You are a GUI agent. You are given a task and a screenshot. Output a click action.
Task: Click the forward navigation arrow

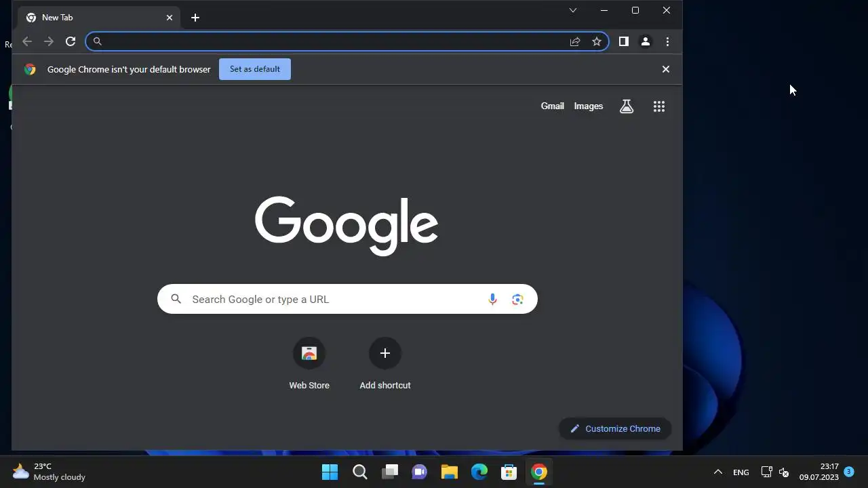tap(49, 41)
